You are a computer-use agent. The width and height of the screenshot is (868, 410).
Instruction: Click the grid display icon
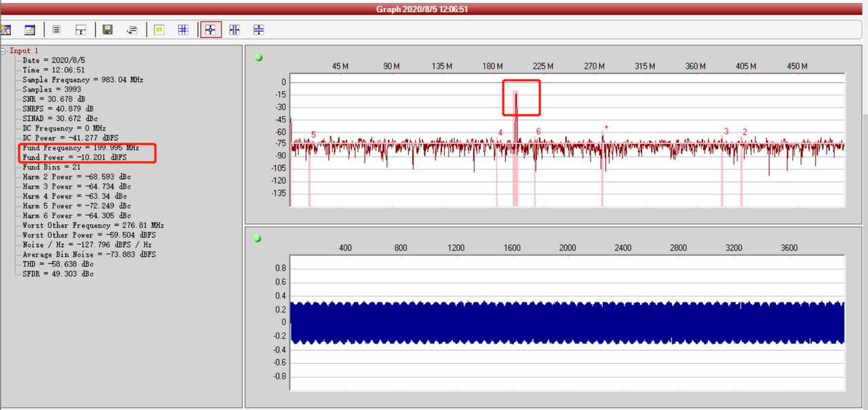coord(183,29)
